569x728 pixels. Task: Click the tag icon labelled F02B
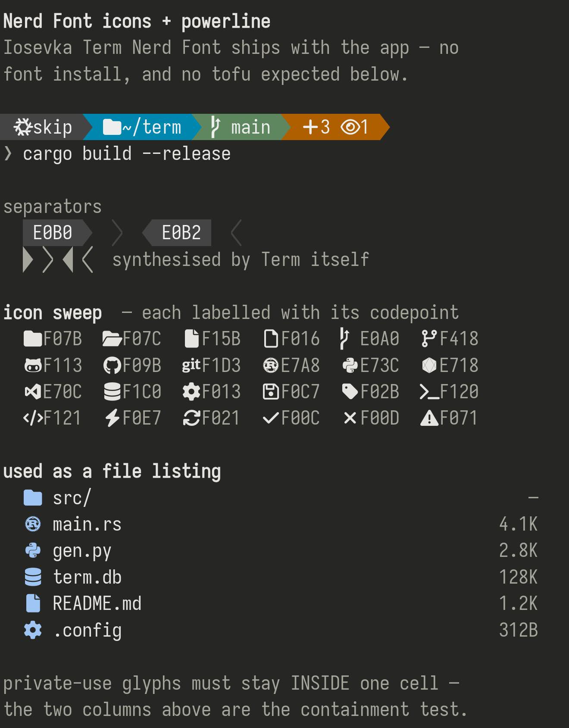point(350,392)
